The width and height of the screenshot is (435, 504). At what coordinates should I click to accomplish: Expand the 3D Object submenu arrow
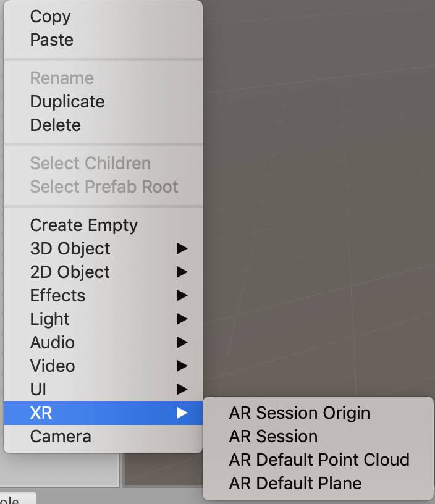click(x=182, y=249)
